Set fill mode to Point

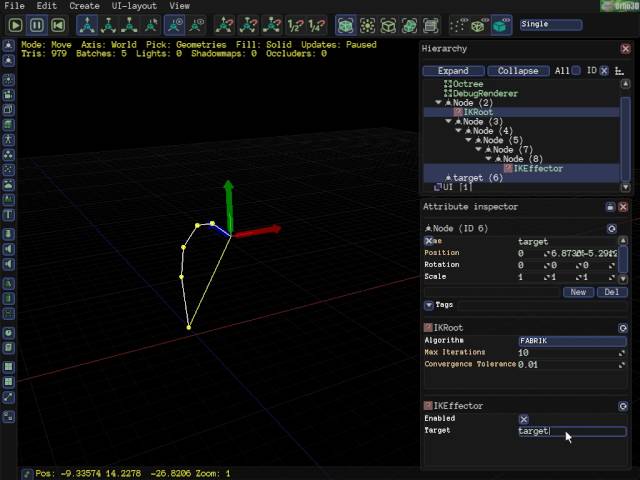click(458, 25)
